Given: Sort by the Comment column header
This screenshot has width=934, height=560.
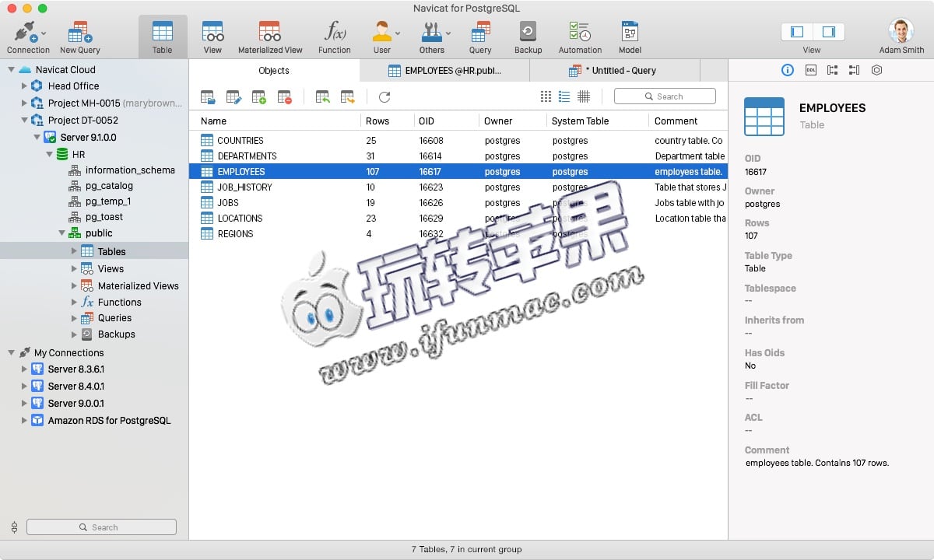Looking at the screenshot, I should click(689, 121).
